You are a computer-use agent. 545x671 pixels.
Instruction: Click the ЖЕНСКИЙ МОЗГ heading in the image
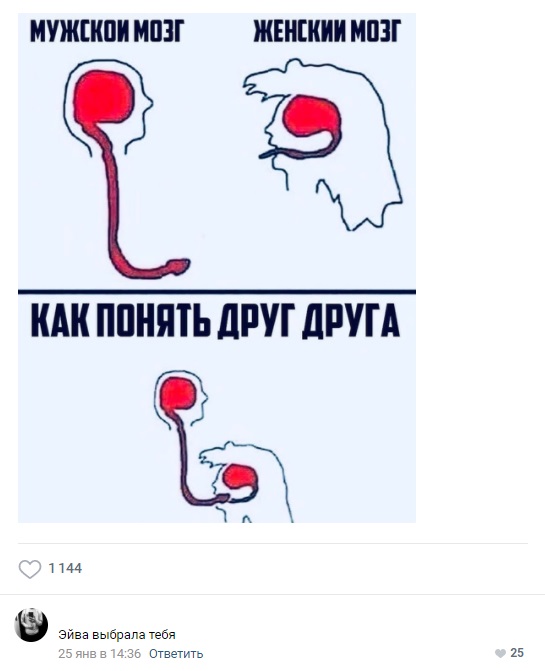(x=327, y=31)
